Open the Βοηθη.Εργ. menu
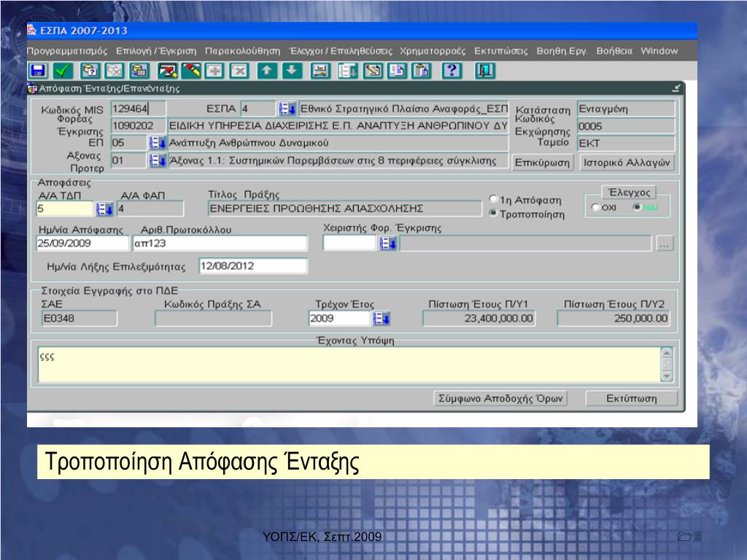 pos(562,51)
